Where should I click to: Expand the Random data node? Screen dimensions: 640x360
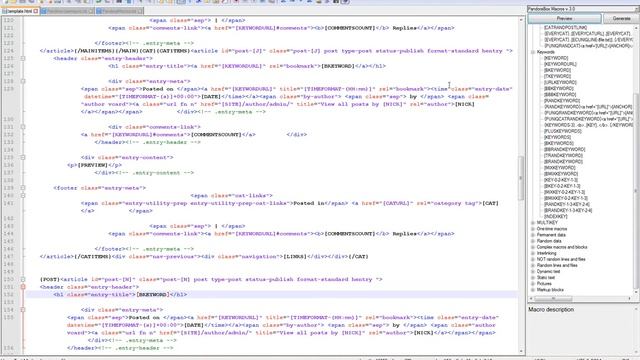point(533,241)
